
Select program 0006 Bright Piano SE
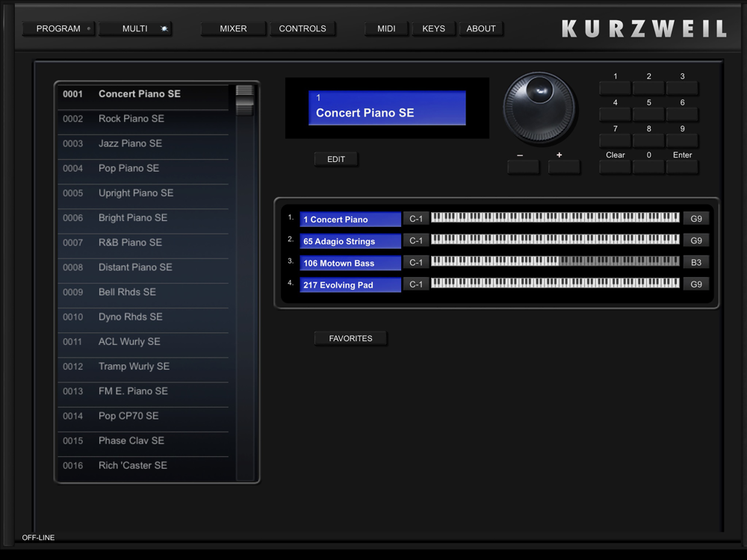(x=143, y=222)
